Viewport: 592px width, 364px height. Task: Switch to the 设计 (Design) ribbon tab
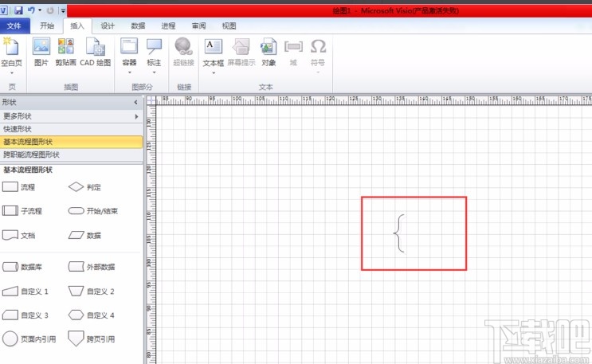click(x=108, y=25)
